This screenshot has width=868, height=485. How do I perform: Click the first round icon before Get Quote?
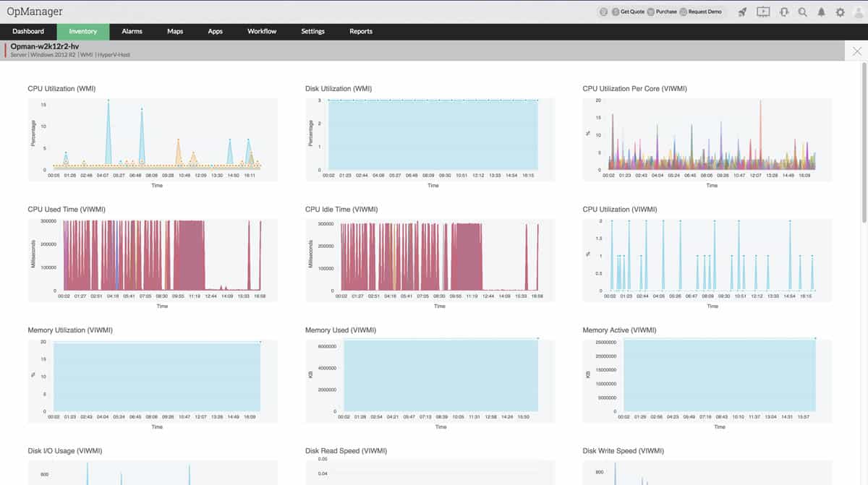(x=604, y=12)
